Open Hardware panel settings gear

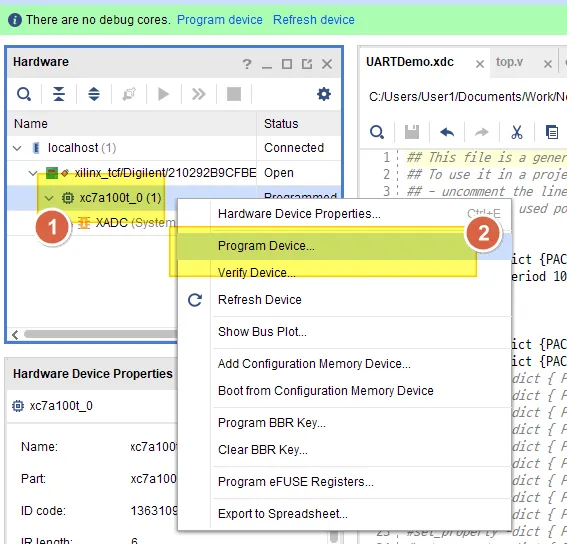click(324, 94)
